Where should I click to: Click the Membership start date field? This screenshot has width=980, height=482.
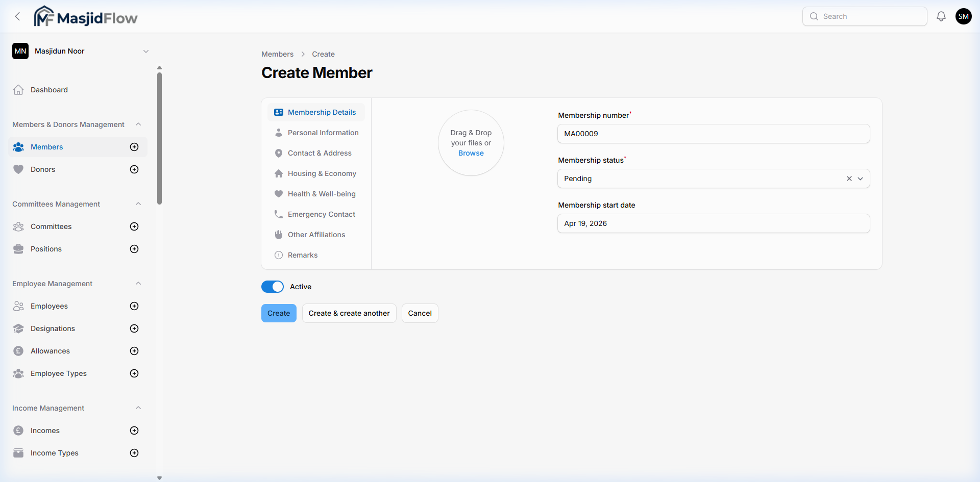713,223
